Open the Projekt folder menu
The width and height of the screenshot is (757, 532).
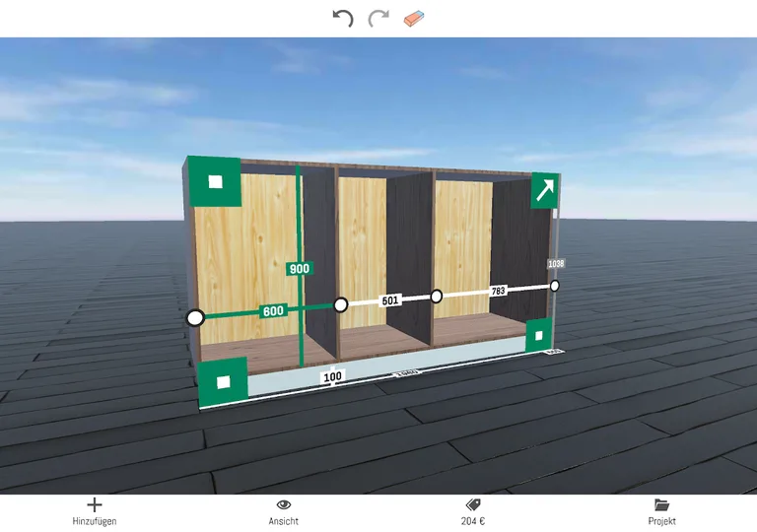point(662,512)
